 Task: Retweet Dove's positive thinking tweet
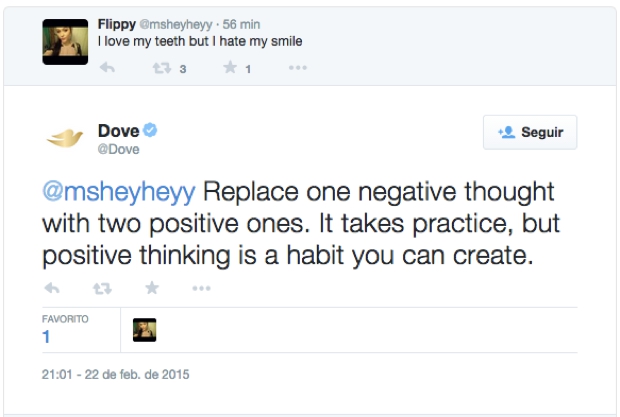(x=102, y=288)
